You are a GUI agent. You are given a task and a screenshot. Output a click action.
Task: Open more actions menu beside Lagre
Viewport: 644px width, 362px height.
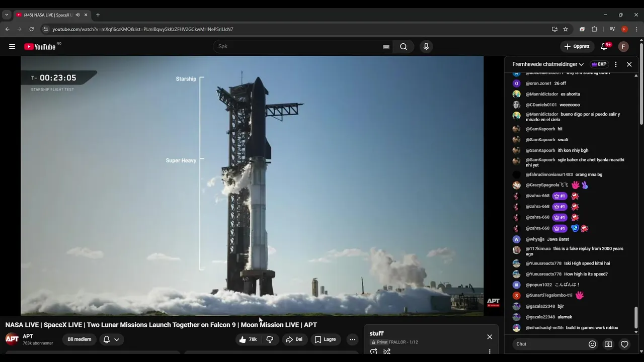click(x=352, y=339)
